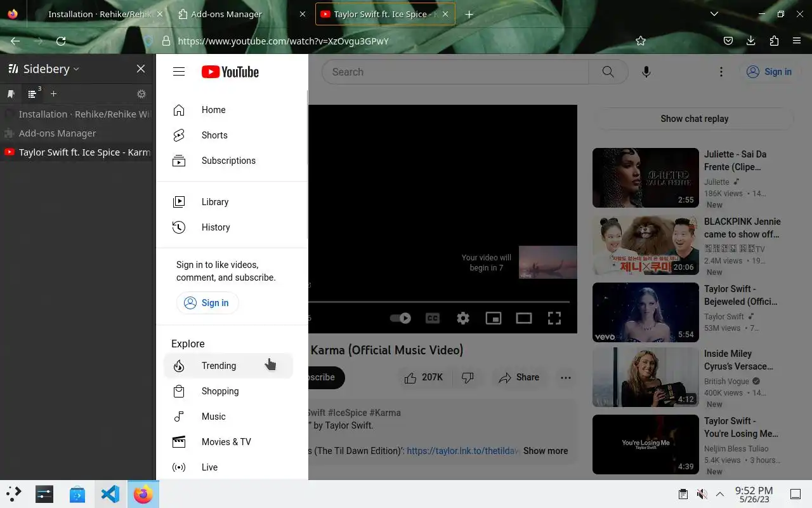Click the magnifier search button
This screenshot has height=508, width=812.
(608, 72)
